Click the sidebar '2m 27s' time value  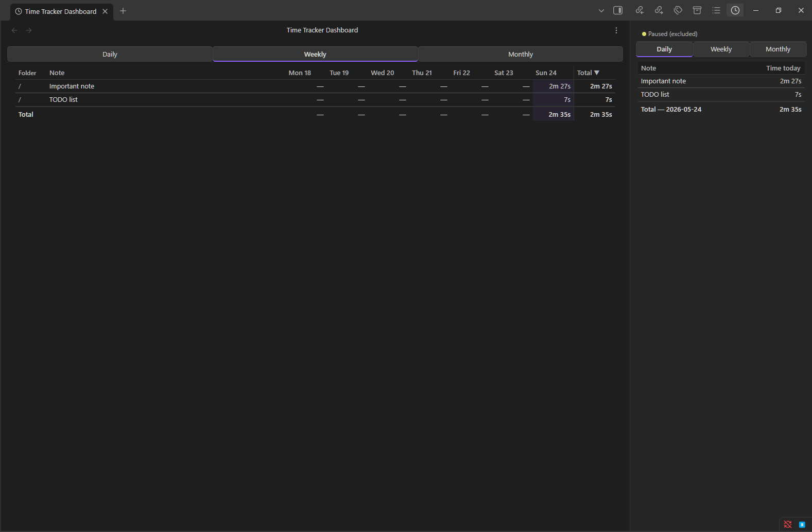tap(790, 81)
